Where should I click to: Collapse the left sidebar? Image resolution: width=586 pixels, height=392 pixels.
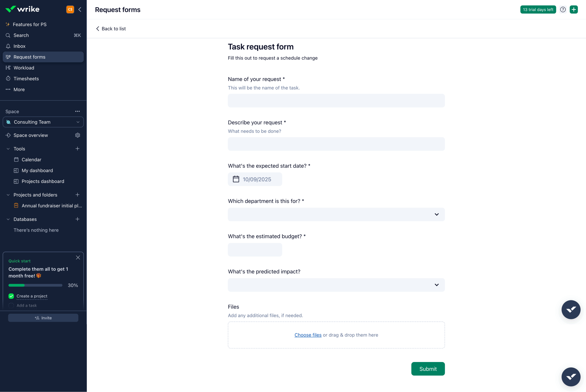click(x=80, y=9)
